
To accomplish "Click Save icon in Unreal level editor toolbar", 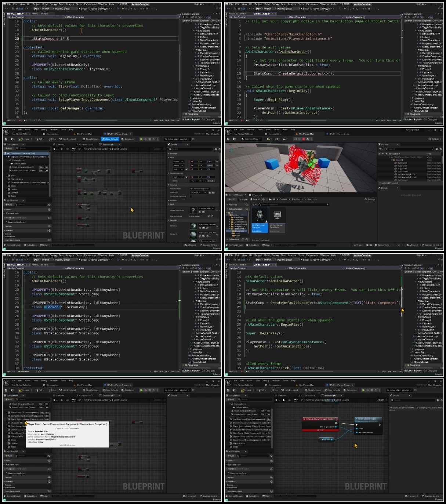I will [x=228, y=139].
